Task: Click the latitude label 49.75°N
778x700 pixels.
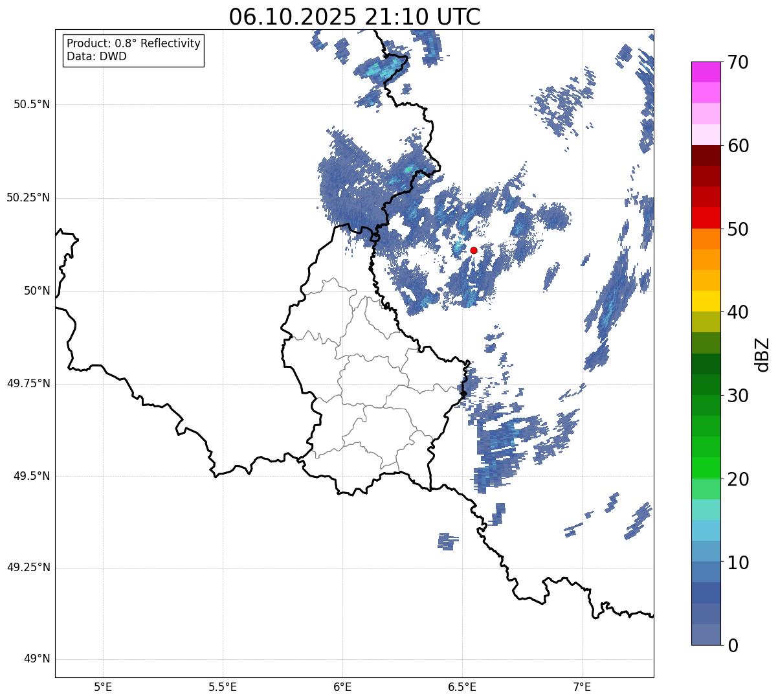Action: pos(28,383)
